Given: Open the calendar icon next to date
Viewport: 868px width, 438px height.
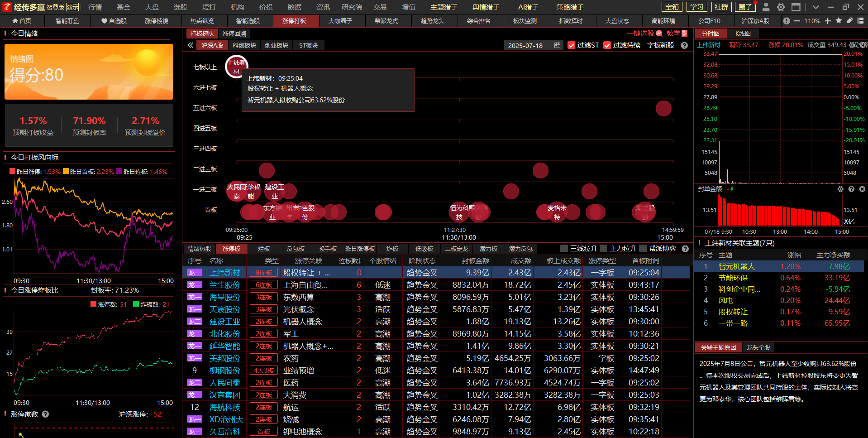Looking at the screenshot, I should (x=557, y=45).
